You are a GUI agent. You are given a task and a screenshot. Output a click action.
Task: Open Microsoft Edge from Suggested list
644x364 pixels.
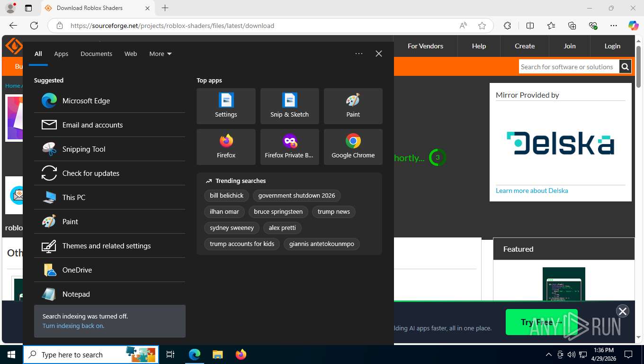click(109, 100)
